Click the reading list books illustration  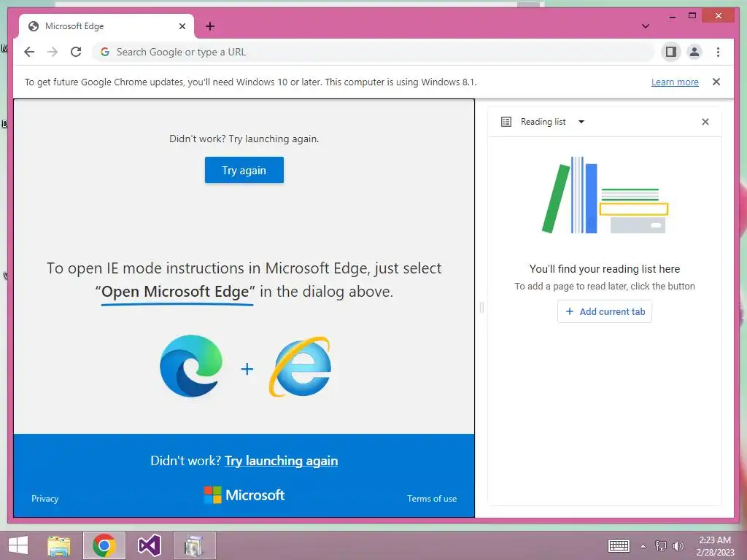(x=605, y=195)
